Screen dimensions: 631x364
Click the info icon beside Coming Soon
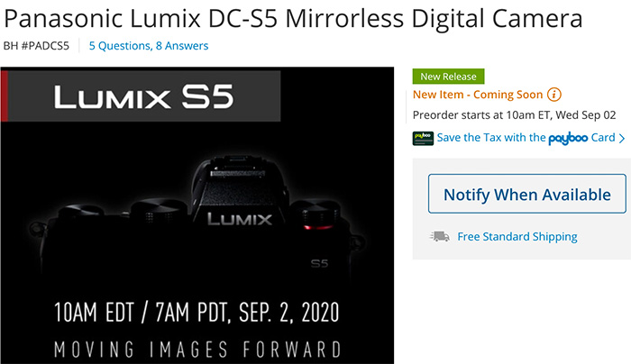point(554,95)
